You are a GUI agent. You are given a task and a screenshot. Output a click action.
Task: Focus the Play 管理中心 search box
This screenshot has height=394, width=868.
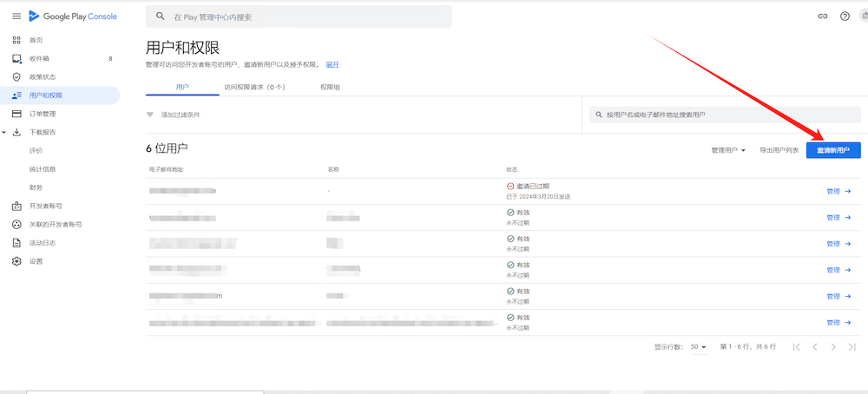coord(299,16)
